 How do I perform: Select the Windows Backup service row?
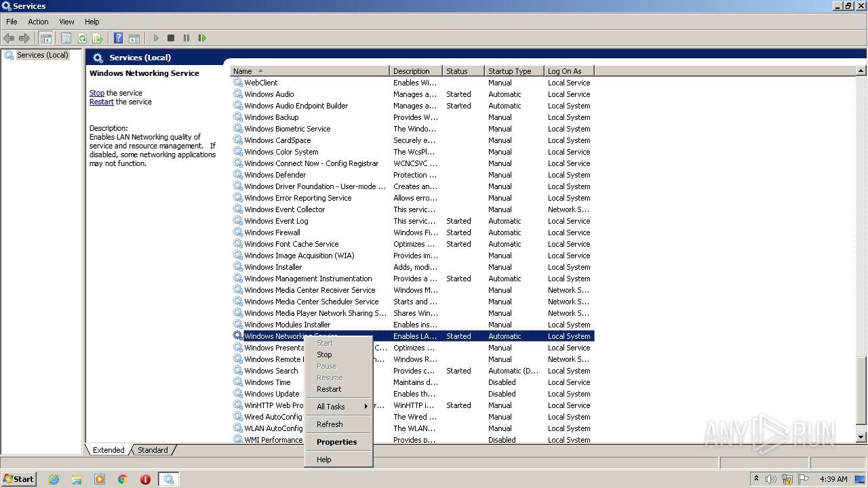pos(412,117)
